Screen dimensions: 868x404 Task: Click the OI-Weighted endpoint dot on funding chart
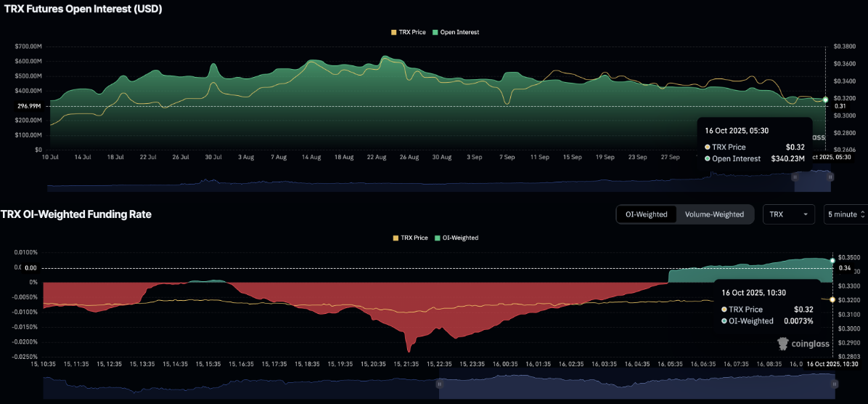pos(832,260)
